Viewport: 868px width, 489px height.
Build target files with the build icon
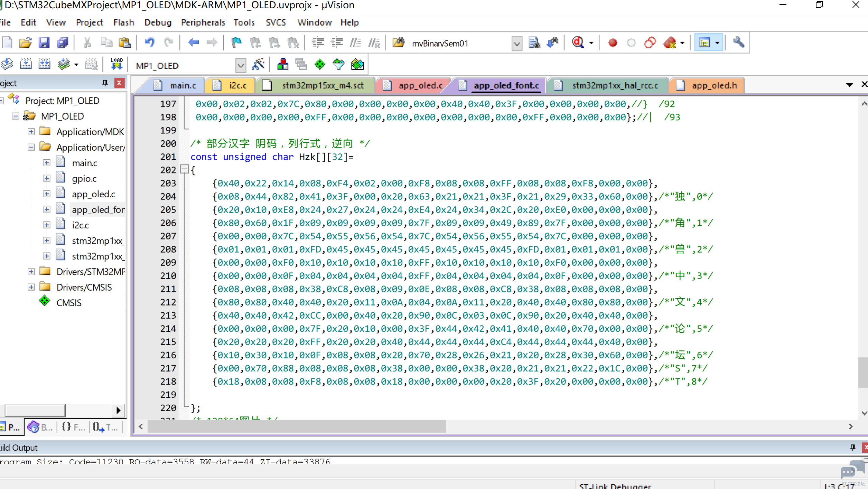point(26,64)
